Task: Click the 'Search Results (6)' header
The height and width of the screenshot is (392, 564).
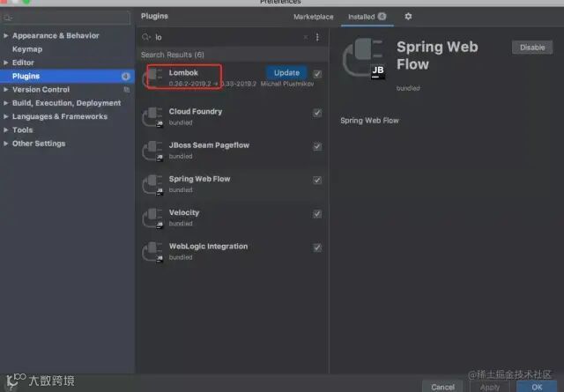Action: click(173, 55)
